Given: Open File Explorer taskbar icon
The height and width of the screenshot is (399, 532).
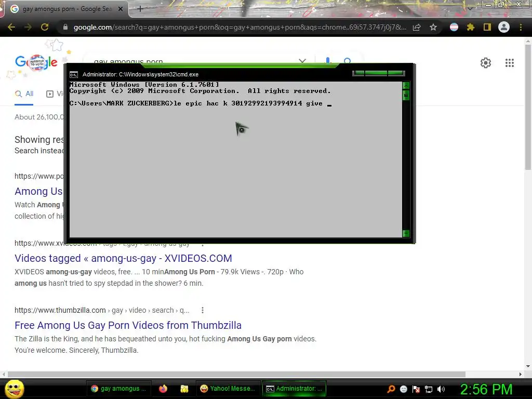Looking at the screenshot, I should click(x=184, y=389).
